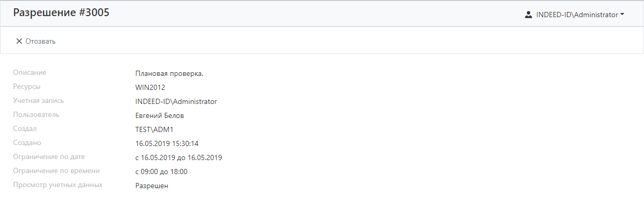Click the WIN2012 resource value
Viewport: 644px width, 198px height.
[x=150, y=87]
